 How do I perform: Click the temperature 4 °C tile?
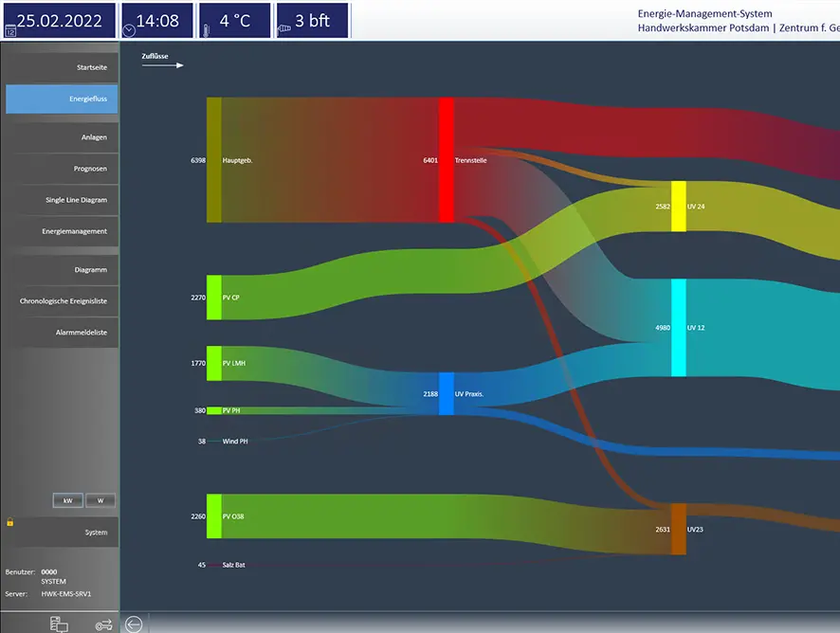point(234,20)
